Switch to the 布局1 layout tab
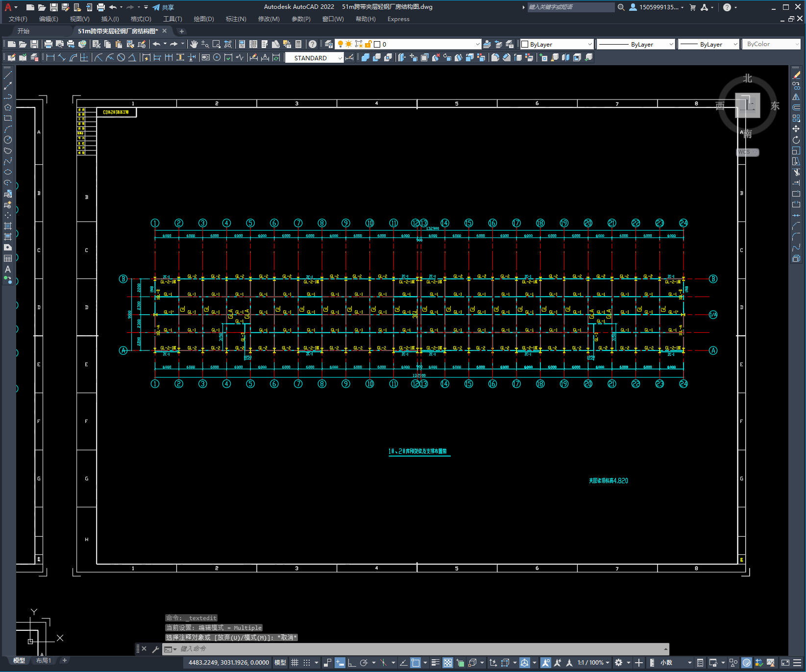Image resolution: width=806 pixels, height=672 pixels. click(x=43, y=660)
